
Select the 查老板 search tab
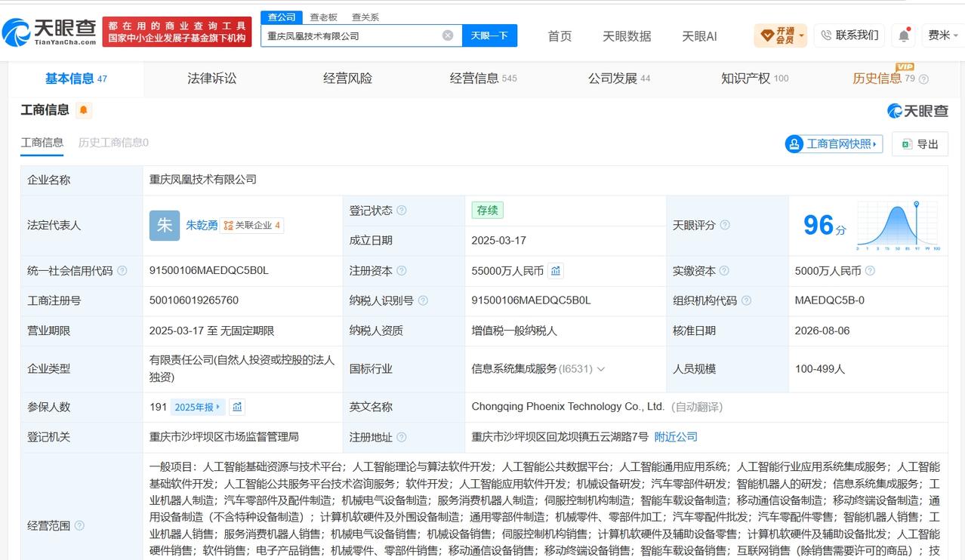pyautogui.click(x=323, y=17)
